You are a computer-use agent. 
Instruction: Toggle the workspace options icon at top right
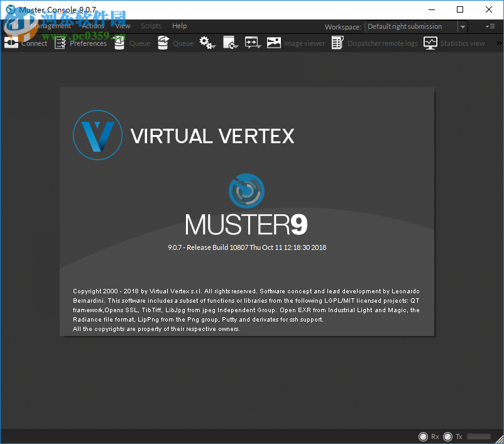(491, 26)
